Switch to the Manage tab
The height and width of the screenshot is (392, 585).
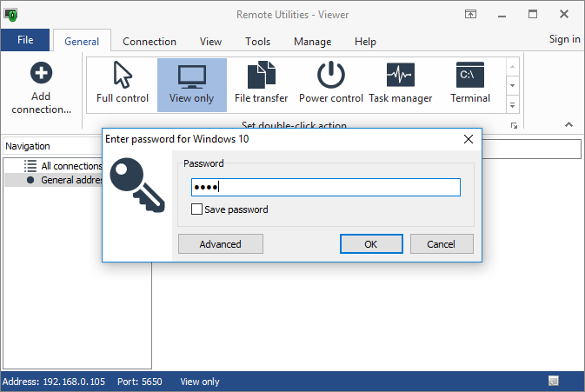click(x=312, y=42)
